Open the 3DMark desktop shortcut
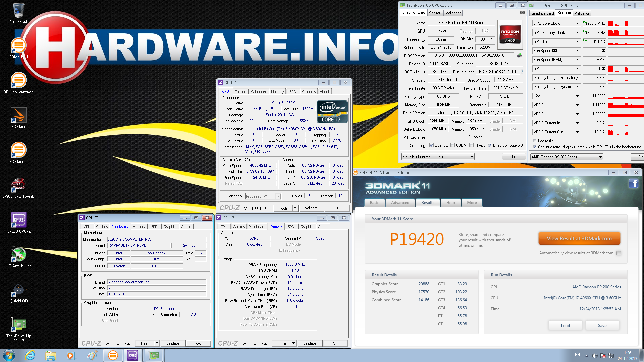 (x=18, y=118)
